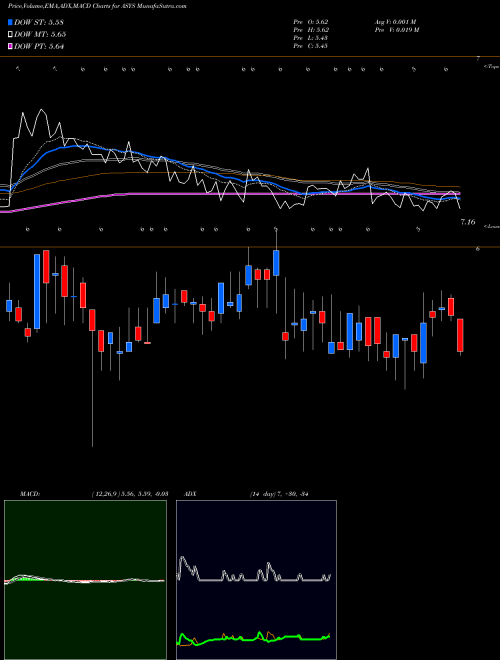Image resolution: width=500 pixels, height=660 pixels.
Task: Click the white DOW MT legend swatch
Action: click(10, 35)
